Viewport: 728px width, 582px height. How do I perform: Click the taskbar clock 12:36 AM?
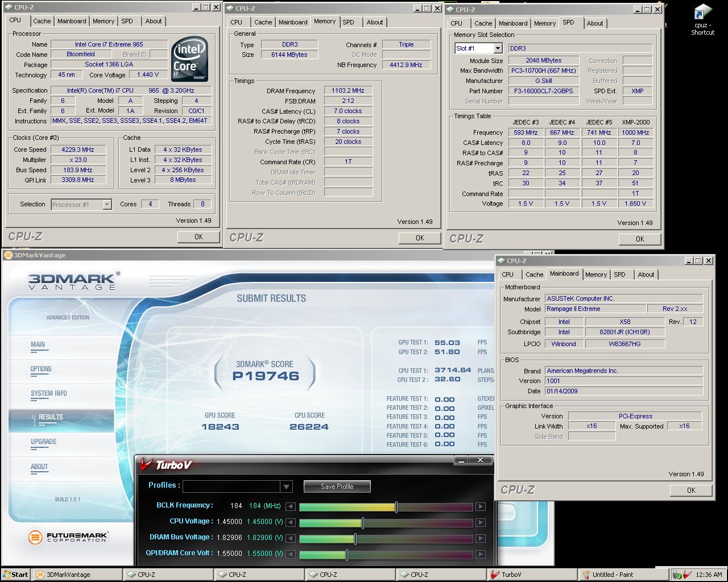[x=709, y=575]
